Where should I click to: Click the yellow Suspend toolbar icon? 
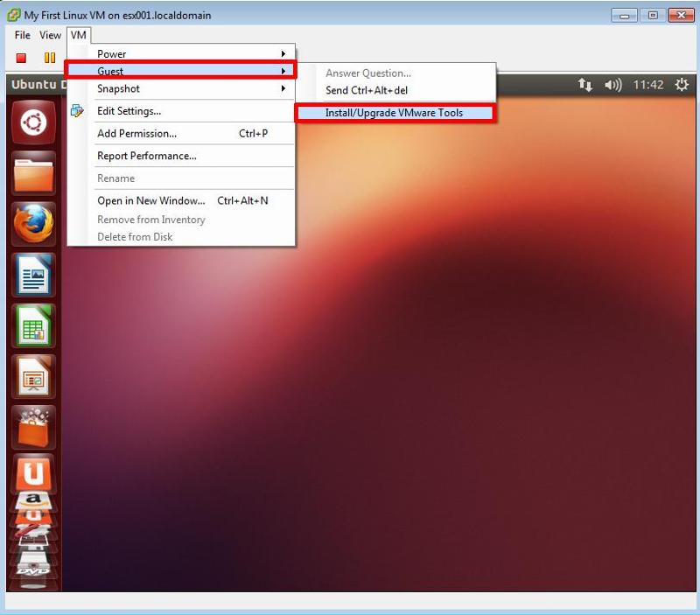(x=50, y=58)
